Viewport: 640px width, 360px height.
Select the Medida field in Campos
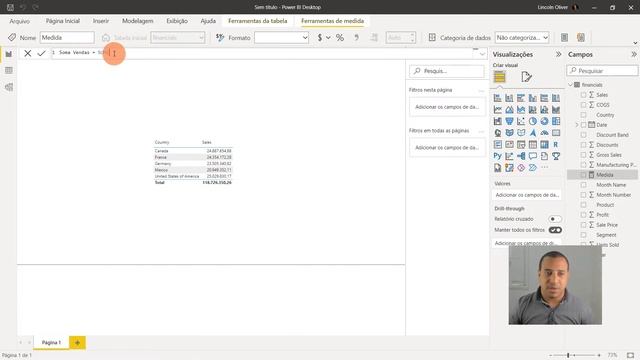click(x=605, y=175)
